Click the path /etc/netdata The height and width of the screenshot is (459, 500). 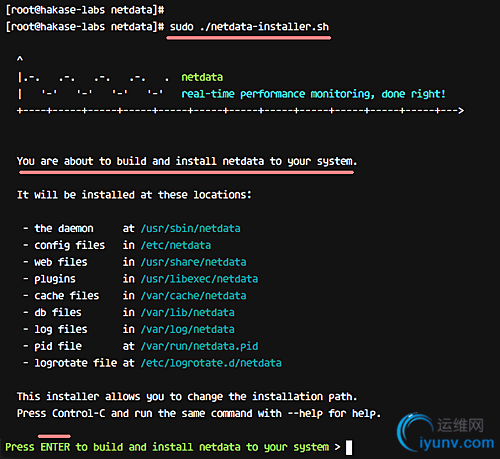[176, 245]
